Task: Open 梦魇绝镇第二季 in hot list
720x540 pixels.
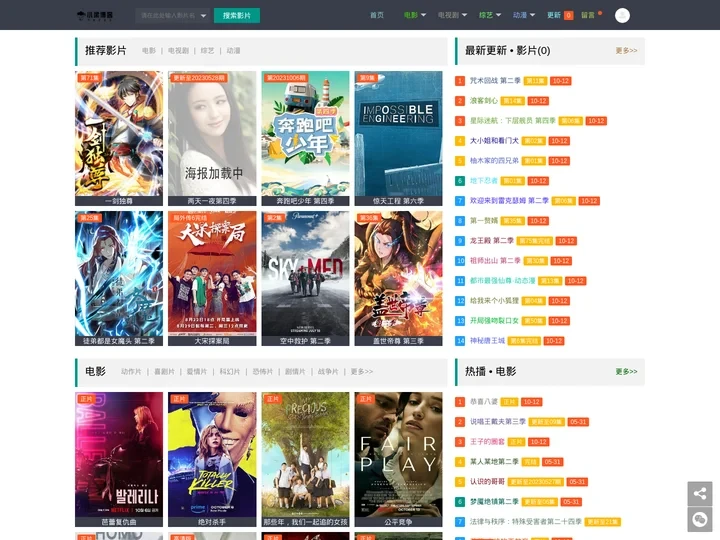Action: [494, 502]
